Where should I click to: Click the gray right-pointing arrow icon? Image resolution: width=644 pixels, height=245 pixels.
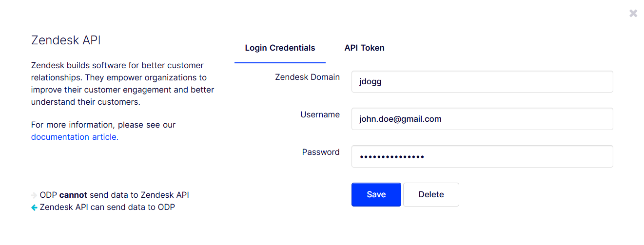pos(34,195)
